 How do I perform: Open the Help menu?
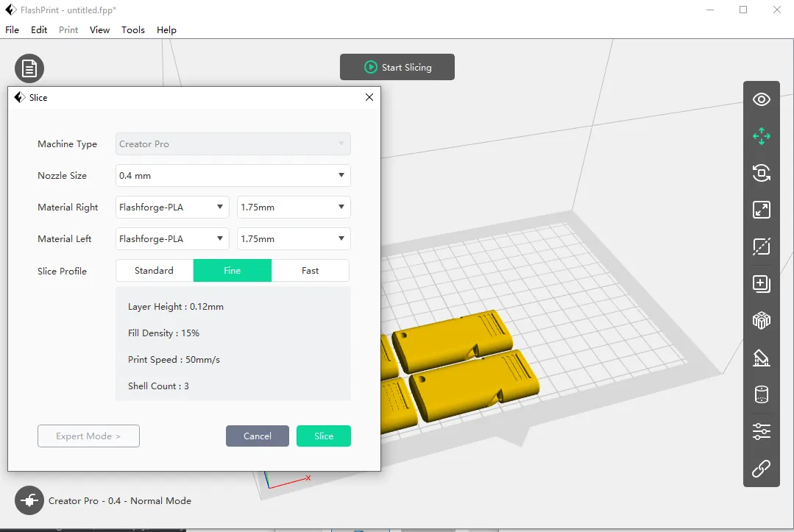point(166,30)
